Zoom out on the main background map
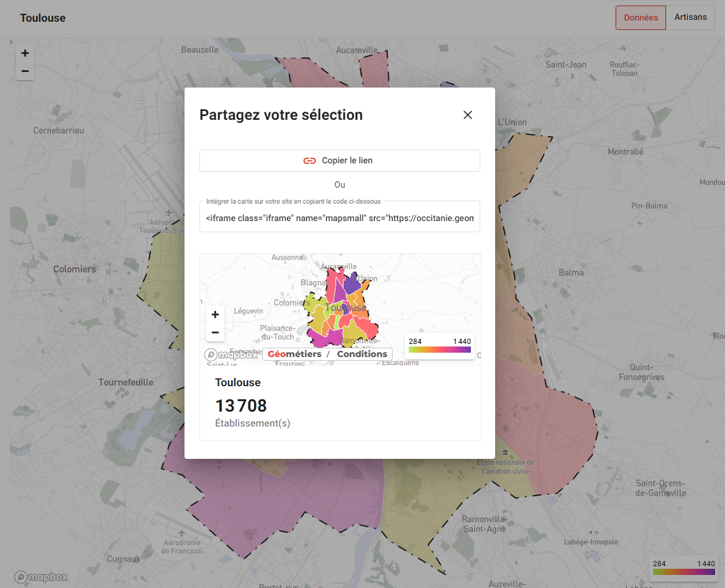 (x=25, y=71)
